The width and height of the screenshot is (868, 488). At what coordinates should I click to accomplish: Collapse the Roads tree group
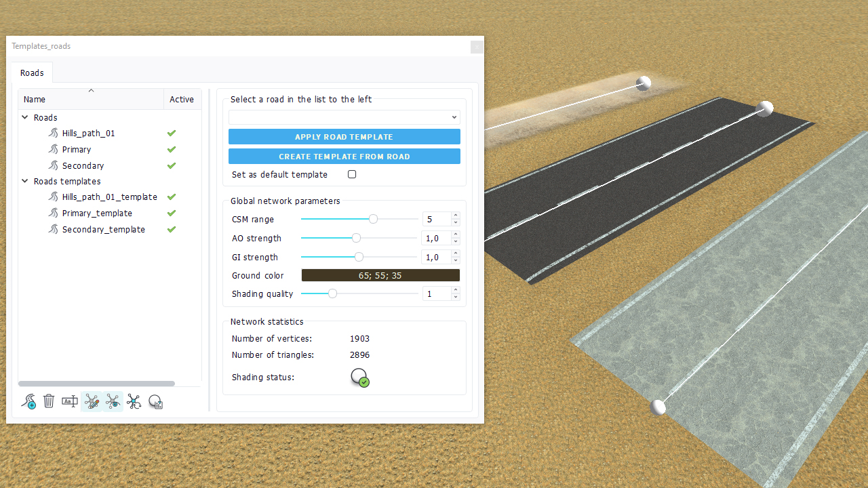pyautogui.click(x=25, y=117)
